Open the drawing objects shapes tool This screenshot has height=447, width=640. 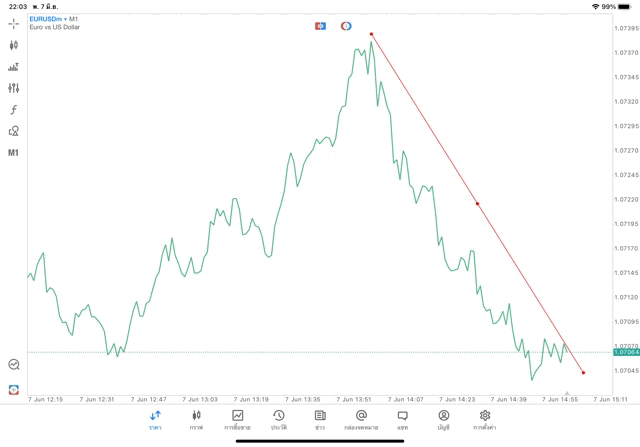13,131
